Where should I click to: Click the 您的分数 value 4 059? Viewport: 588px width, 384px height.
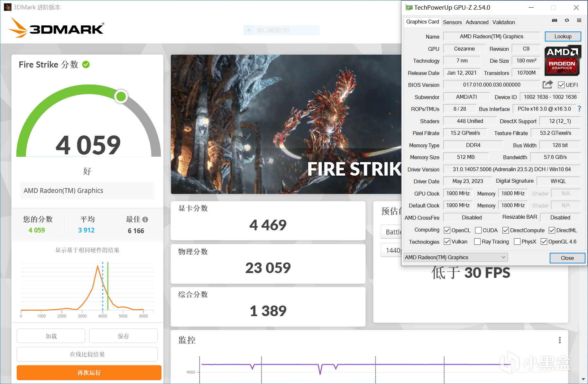click(x=37, y=230)
